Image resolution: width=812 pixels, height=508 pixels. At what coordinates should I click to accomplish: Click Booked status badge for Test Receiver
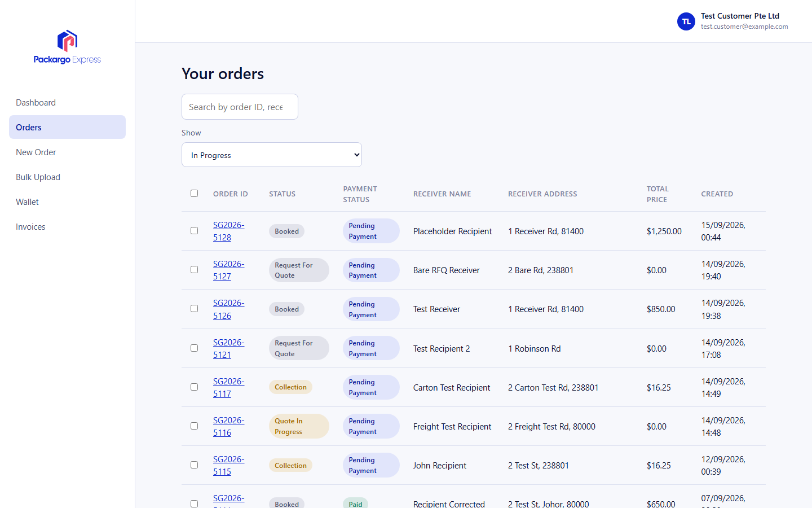point(286,309)
